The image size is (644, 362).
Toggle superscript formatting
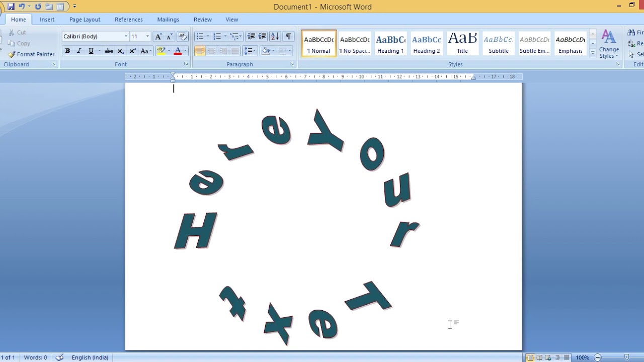click(132, 51)
